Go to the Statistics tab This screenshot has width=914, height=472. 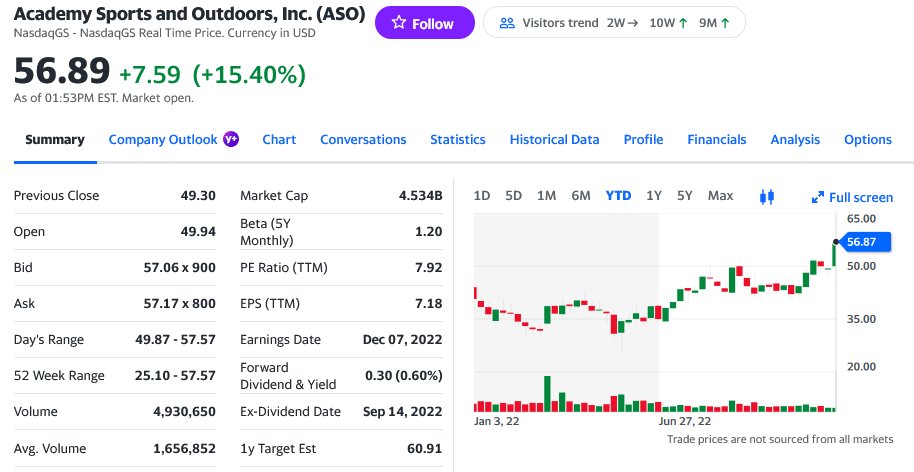point(458,139)
